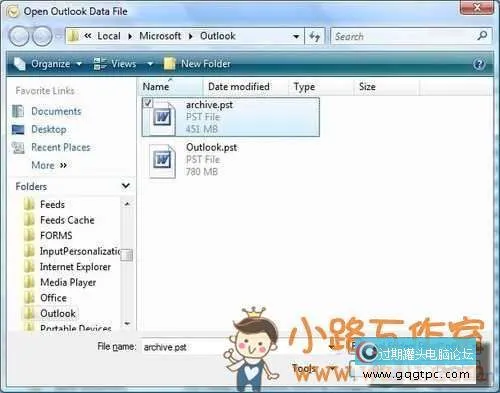Screen dimensions: 500x393
Task: Click arrow after Microsoft in breadcrumb
Action: [x=190, y=36]
